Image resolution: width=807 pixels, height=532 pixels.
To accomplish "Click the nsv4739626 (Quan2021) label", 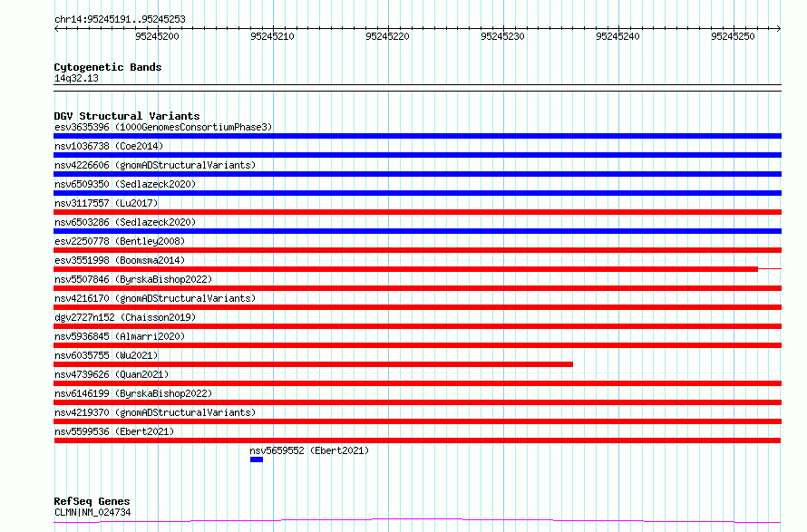I will pyautogui.click(x=112, y=374).
